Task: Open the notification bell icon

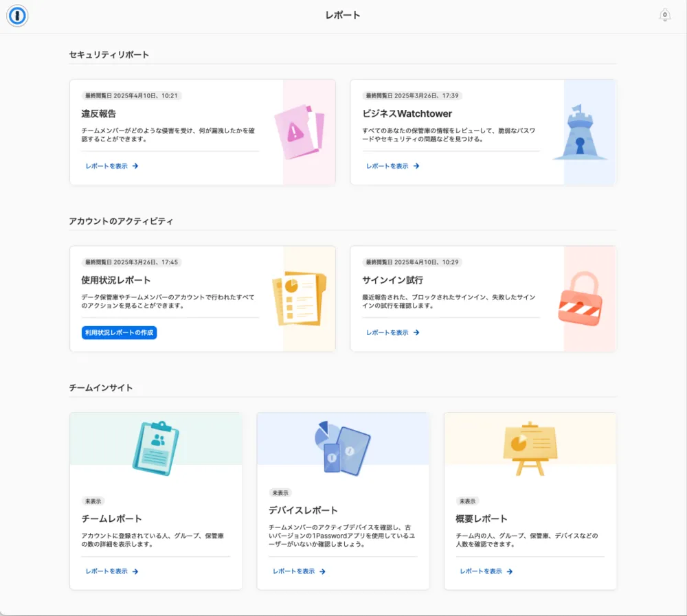Action: click(x=664, y=14)
